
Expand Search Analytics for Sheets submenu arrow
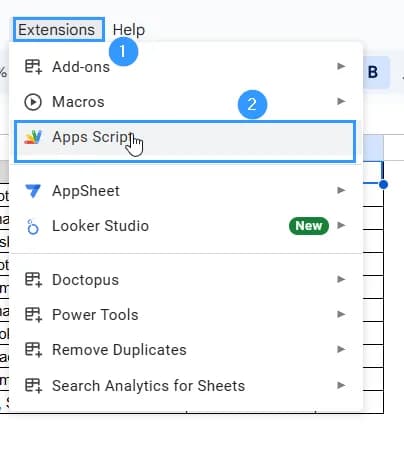[x=341, y=385]
